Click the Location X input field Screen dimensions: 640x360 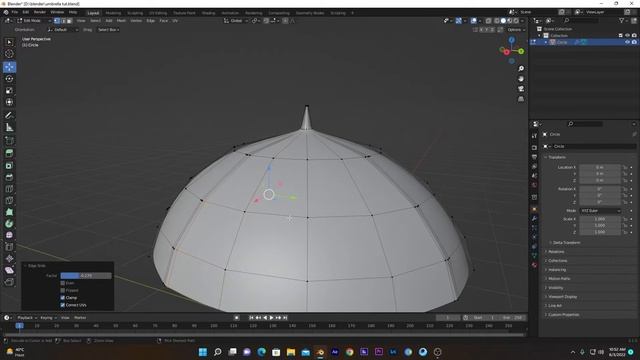coord(600,167)
